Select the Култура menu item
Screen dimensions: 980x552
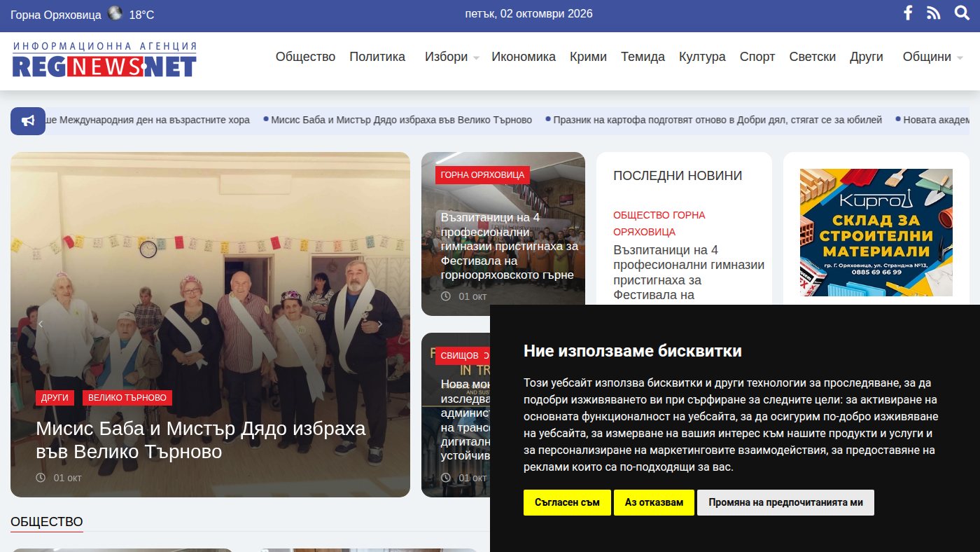tap(702, 57)
